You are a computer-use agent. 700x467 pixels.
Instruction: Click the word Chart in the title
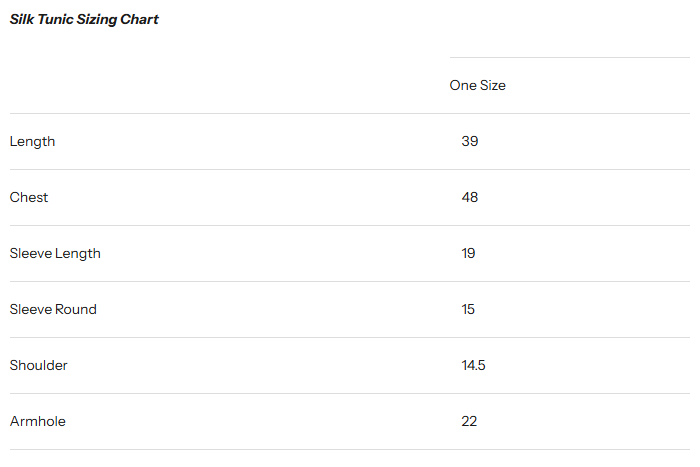click(141, 20)
